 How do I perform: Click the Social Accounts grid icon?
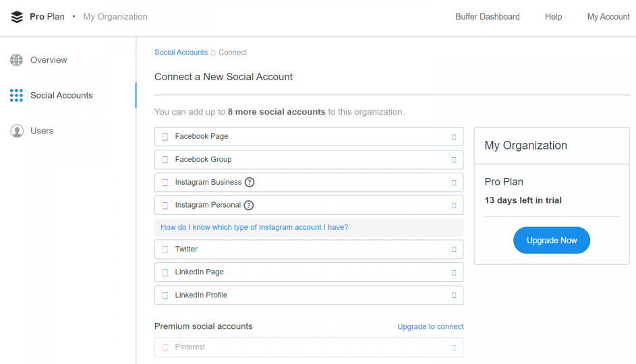[x=17, y=96]
